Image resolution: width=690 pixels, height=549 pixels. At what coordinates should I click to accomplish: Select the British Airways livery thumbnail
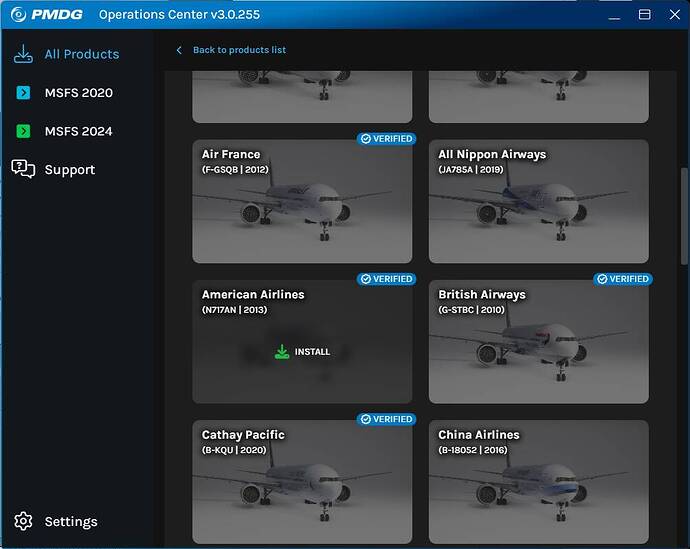(x=539, y=342)
